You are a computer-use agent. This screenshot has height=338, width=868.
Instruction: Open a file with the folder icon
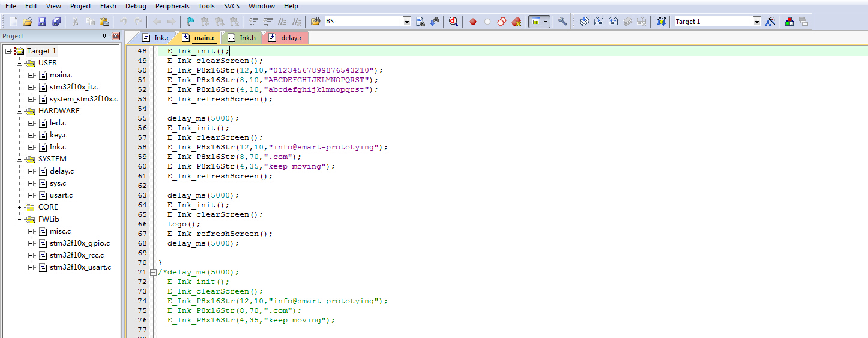point(28,22)
